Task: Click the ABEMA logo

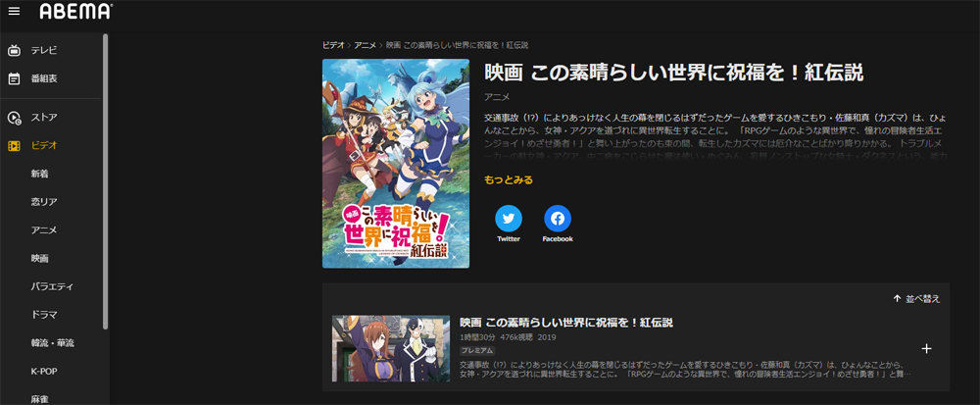Action: [75, 11]
